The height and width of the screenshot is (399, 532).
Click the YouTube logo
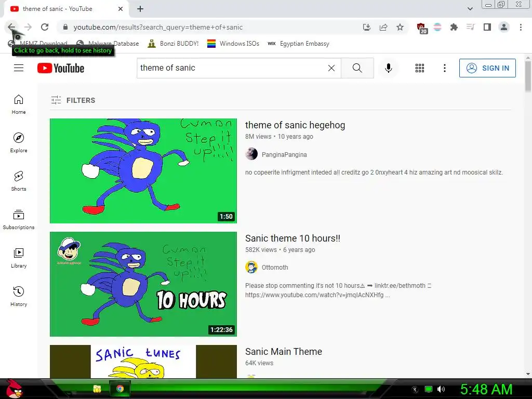pyautogui.click(x=61, y=68)
